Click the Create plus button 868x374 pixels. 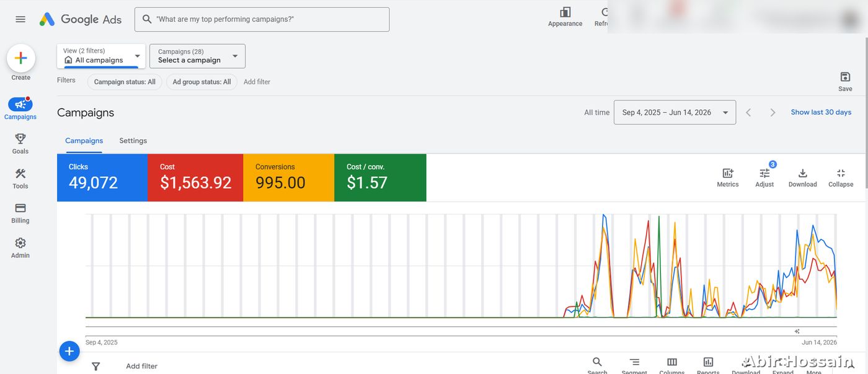(x=20, y=58)
